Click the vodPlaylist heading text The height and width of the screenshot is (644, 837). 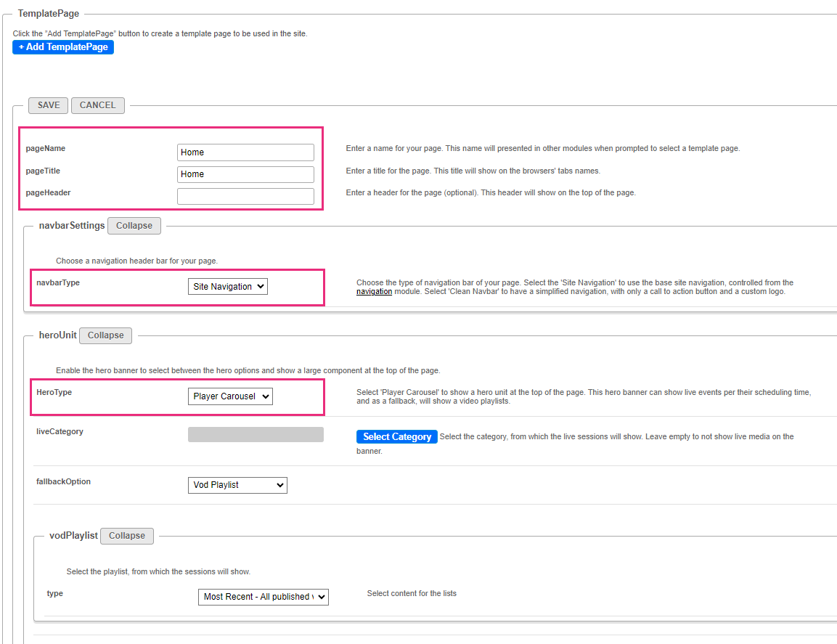point(73,535)
